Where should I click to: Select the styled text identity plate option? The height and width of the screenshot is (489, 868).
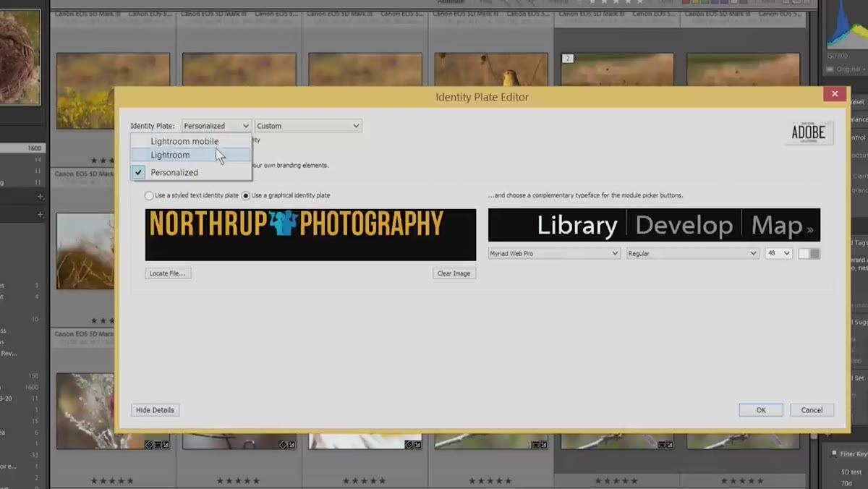pos(149,195)
